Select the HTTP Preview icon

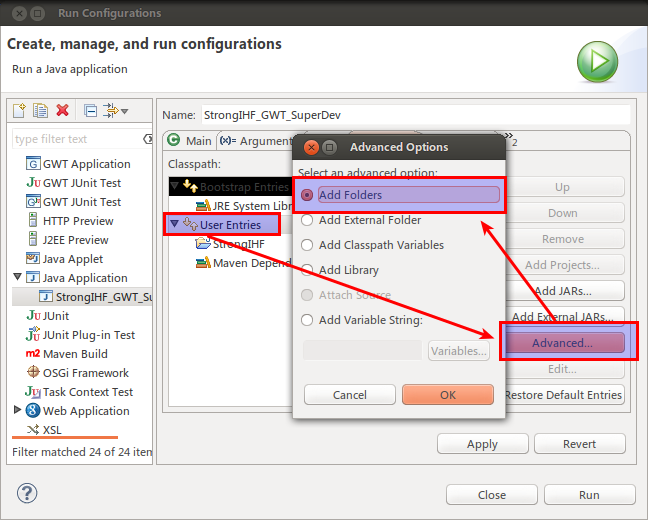point(33,220)
